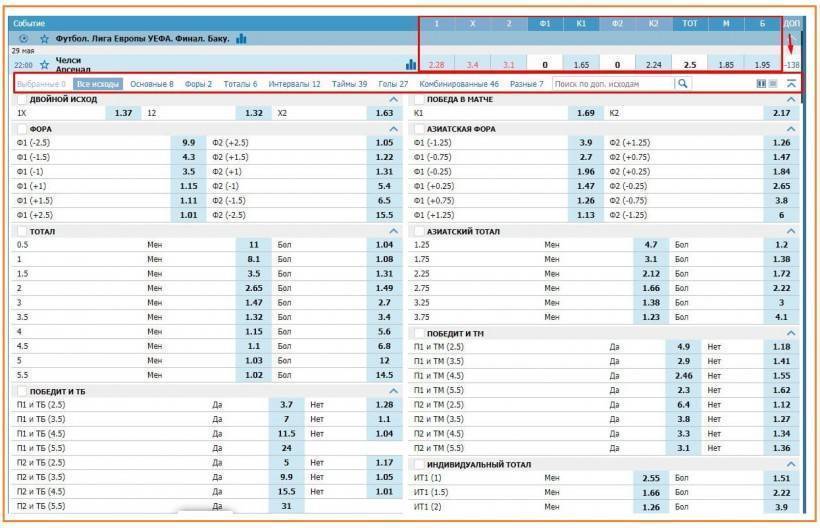The image size is (820, 528).
Task: Collapse the ИНДИВИДУАЛЬНЫЙ ТОТАЛ section chevron
Action: pos(791,464)
